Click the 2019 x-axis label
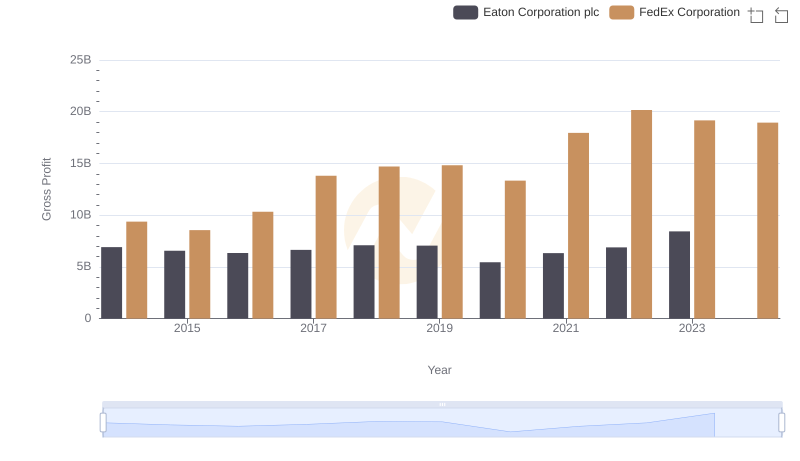Screen dimensions: 800x461 [439, 328]
